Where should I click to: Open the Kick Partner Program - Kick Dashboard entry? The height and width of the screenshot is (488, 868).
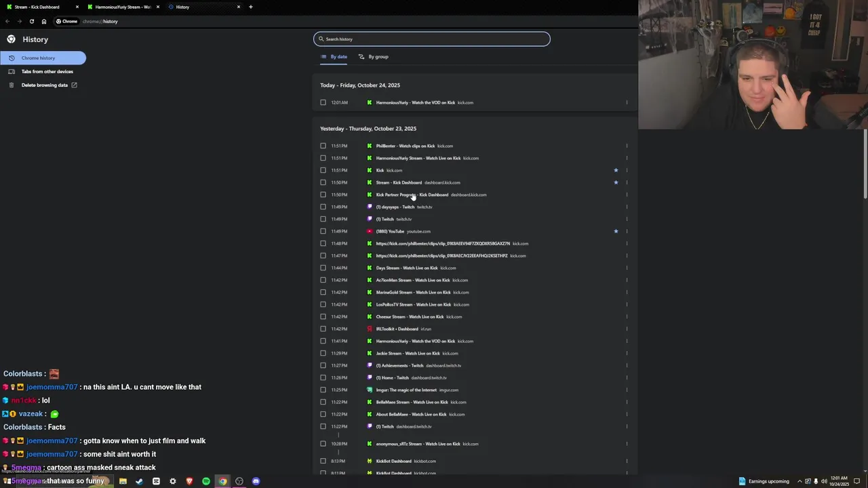412,195
